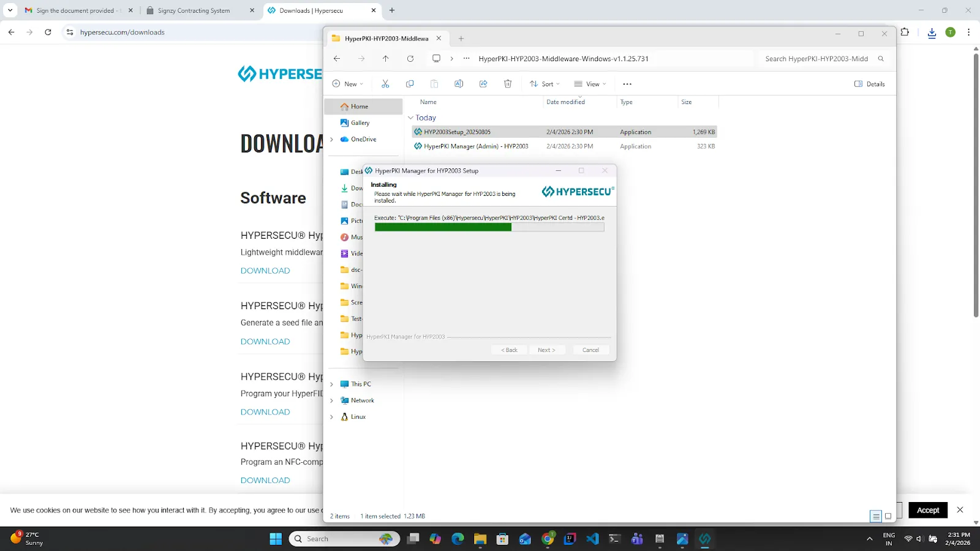The width and height of the screenshot is (980, 551).
Task: Switch Explorer to details list view
Action: click(x=876, y=516)
